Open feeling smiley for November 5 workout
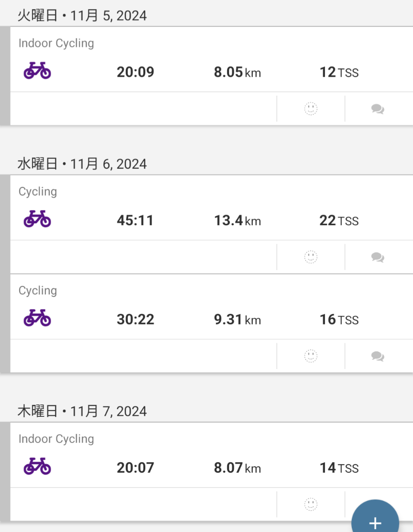The image size is (413, 532). (x=311, y=109)
